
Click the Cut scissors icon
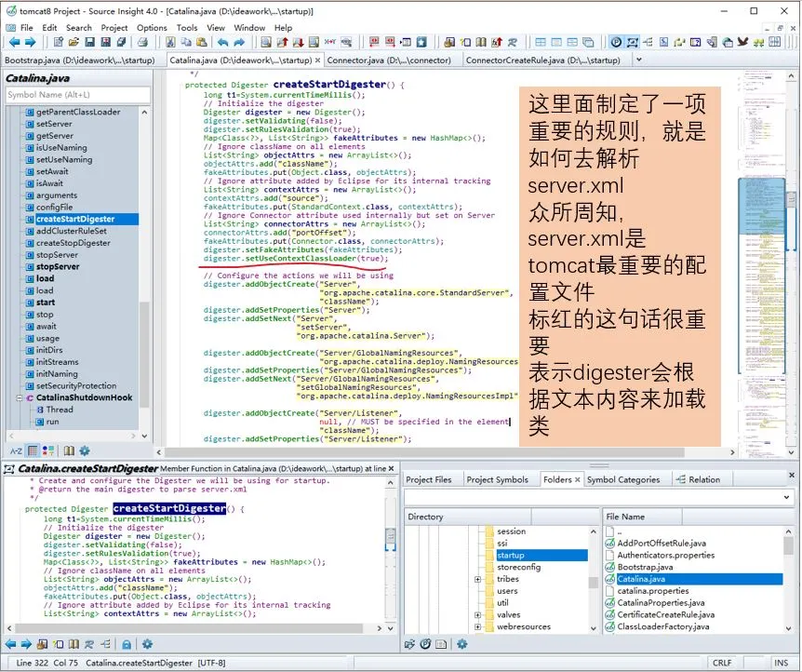(x=170, y=42)
